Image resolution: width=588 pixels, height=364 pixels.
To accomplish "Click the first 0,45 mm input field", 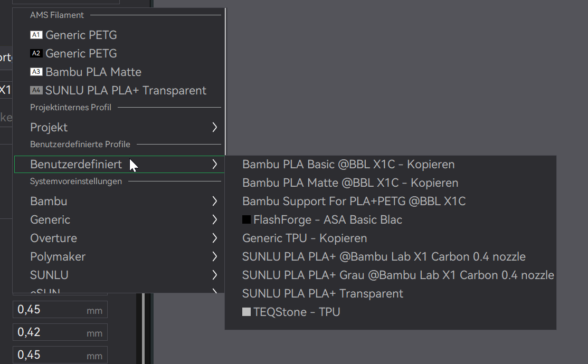I will [x=60, y=309].
